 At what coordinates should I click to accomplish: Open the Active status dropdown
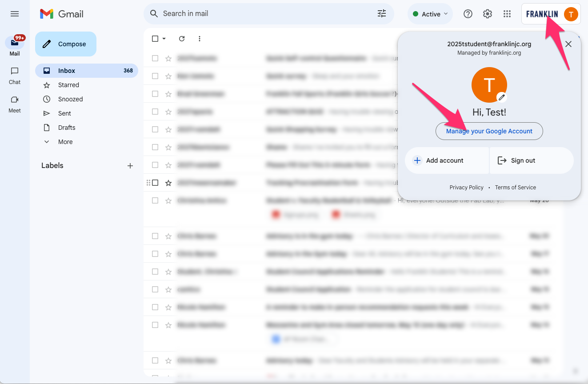coord(430,14)
